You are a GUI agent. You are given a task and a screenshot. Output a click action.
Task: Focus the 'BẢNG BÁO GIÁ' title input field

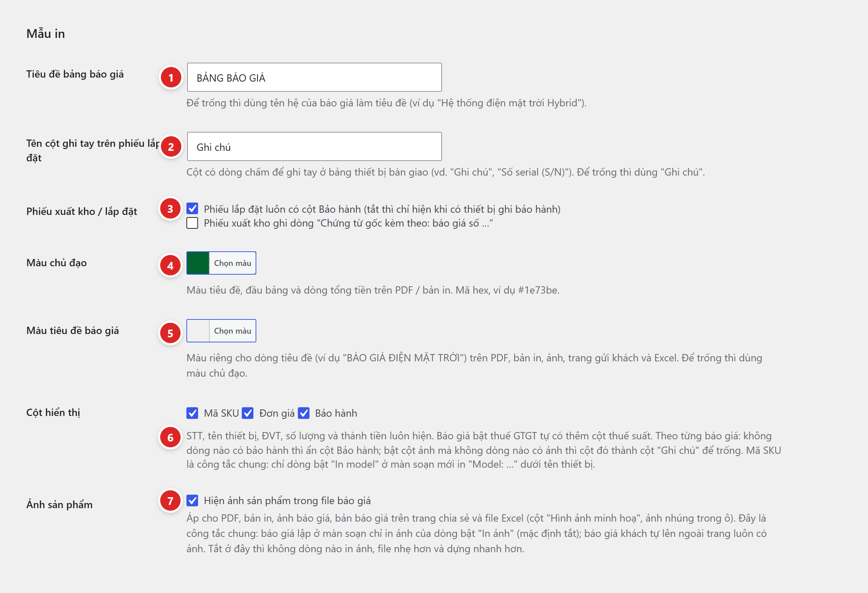315,77
